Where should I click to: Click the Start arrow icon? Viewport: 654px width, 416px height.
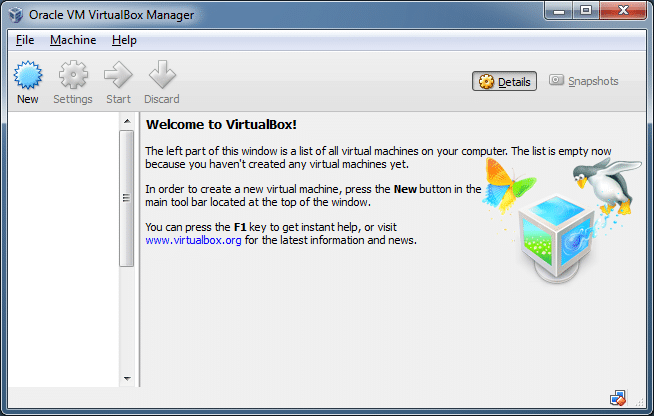(x=118, y=75)
